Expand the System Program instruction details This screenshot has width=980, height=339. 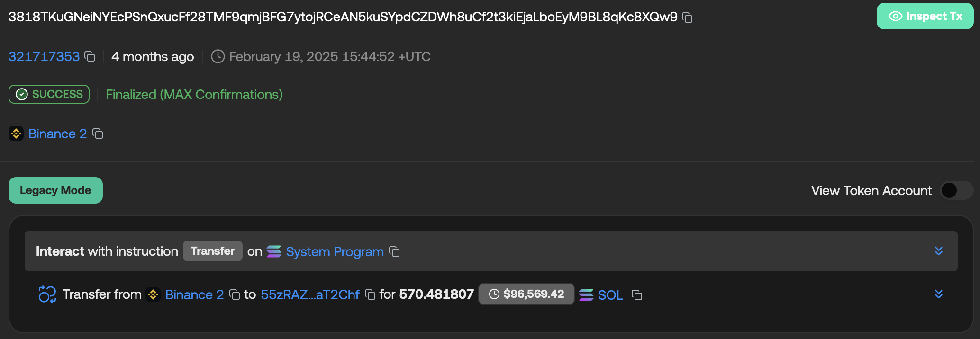pyautogui.click(x=938, y=251)
